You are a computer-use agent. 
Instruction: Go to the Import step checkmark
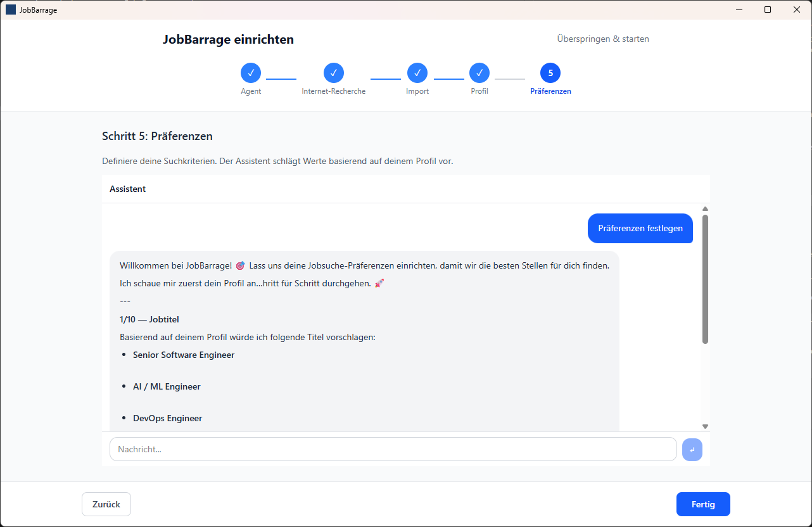pos(417,73)
